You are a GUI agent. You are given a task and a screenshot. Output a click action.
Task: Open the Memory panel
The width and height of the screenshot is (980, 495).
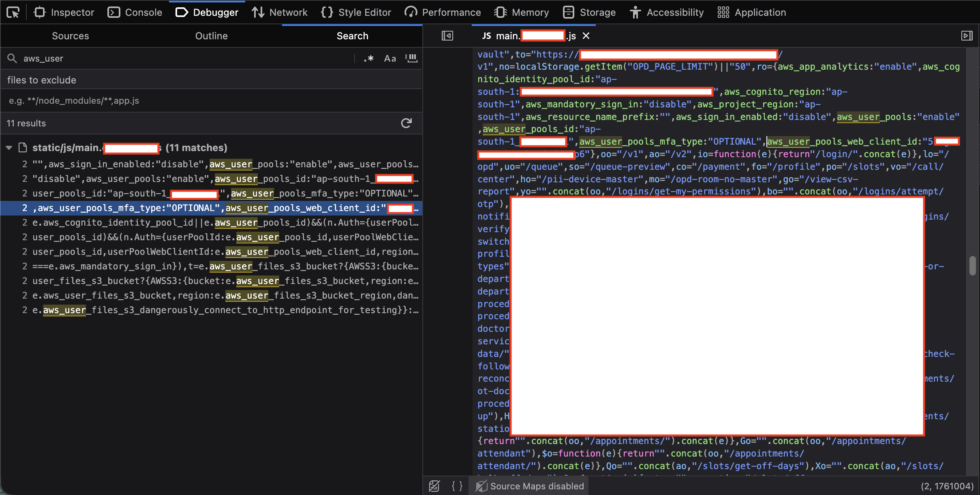(x=522, y=13)
